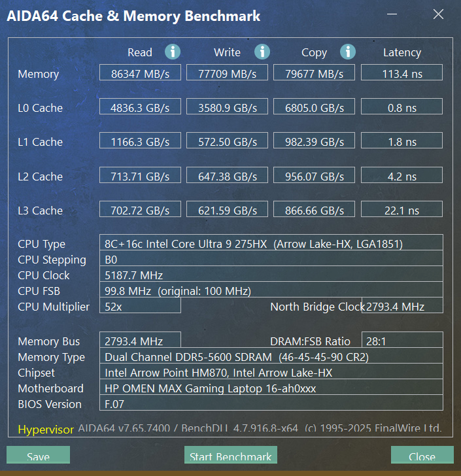This screenshot has width=461, height=476.
Task: Click the L1 Cache Read value
Action: [x=140, y=141]
